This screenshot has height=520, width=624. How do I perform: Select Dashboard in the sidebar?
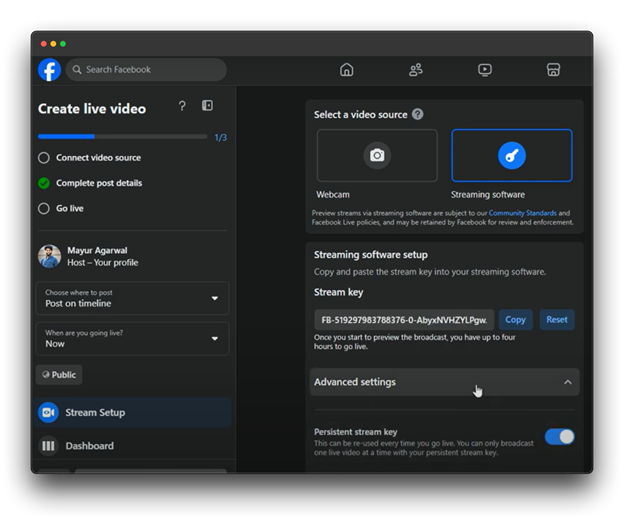[133, 446]
